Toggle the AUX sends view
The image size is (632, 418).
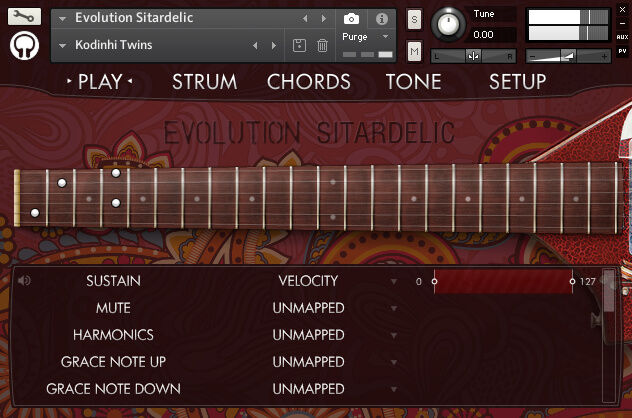click(622, 37)
